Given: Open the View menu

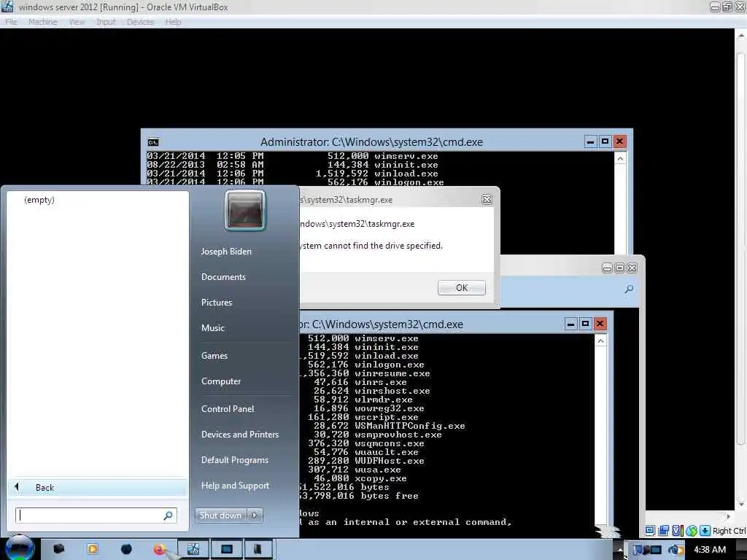Looking at the screenshot, I should coord(77,22).
